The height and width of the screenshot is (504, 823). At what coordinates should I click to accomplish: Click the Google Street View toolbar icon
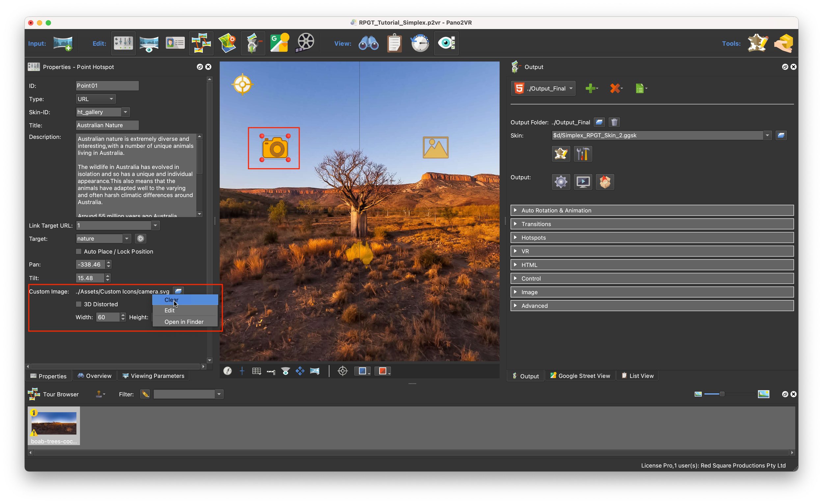[x=279, y=43]
